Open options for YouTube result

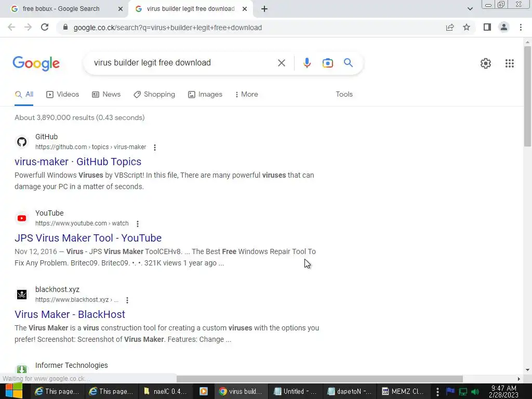137,223
